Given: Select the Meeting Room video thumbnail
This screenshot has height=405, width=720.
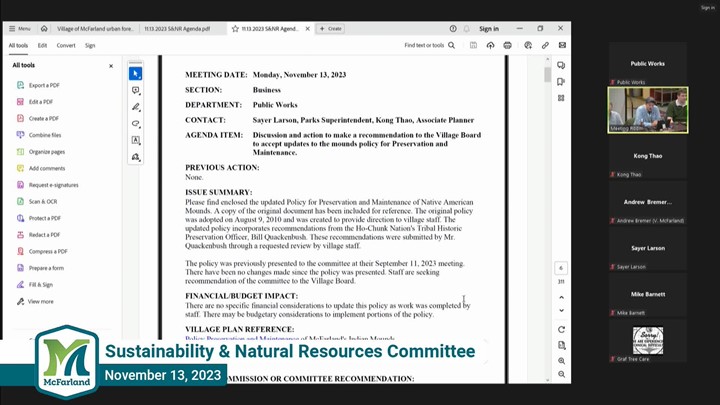Looking at the screenshot, I should click(x=648, y=110).
